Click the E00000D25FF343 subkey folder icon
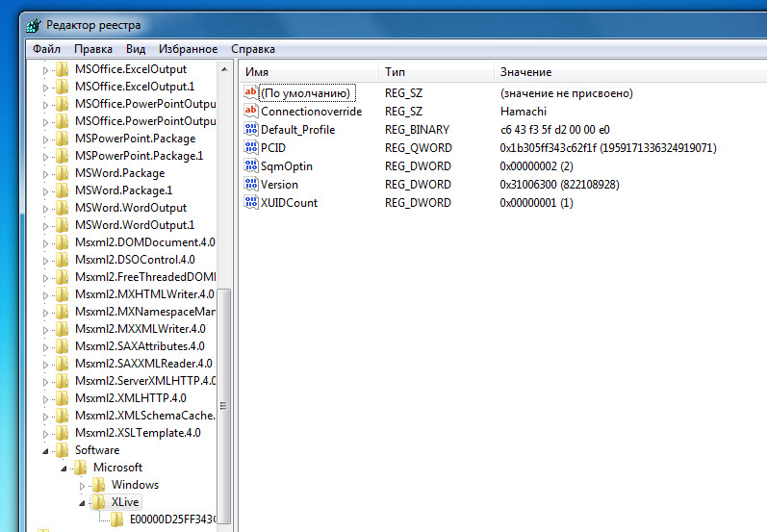 (116, 519)
